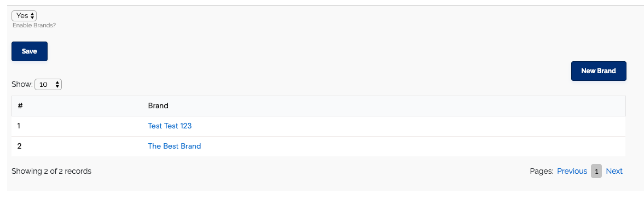Sort by the # column header

(20, 106)
